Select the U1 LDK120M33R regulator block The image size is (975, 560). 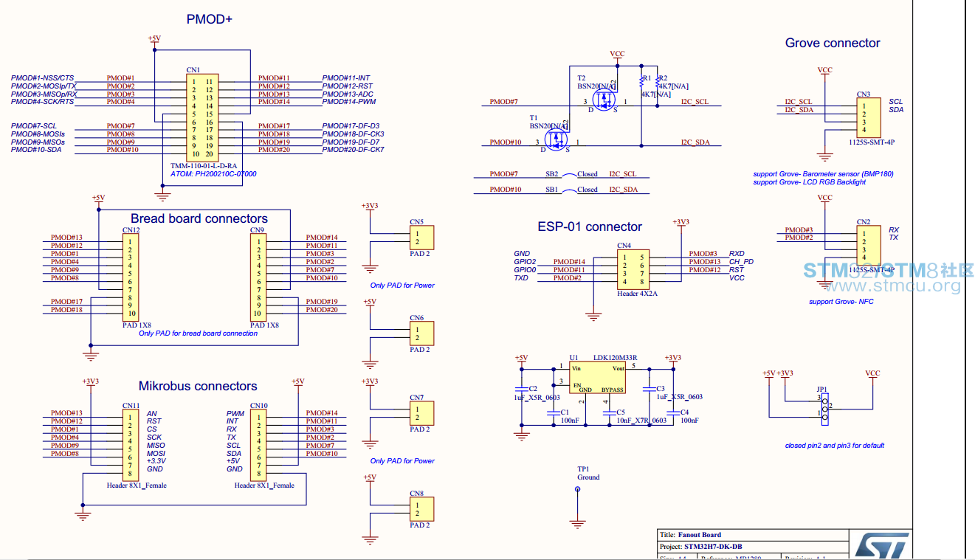pos(598,378)
